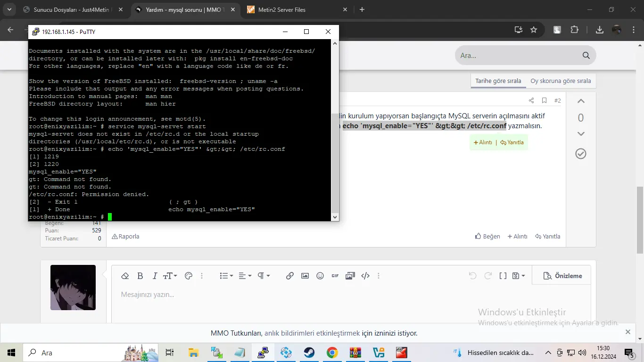Mark the comment as solution checkmark

click(581, 153)
